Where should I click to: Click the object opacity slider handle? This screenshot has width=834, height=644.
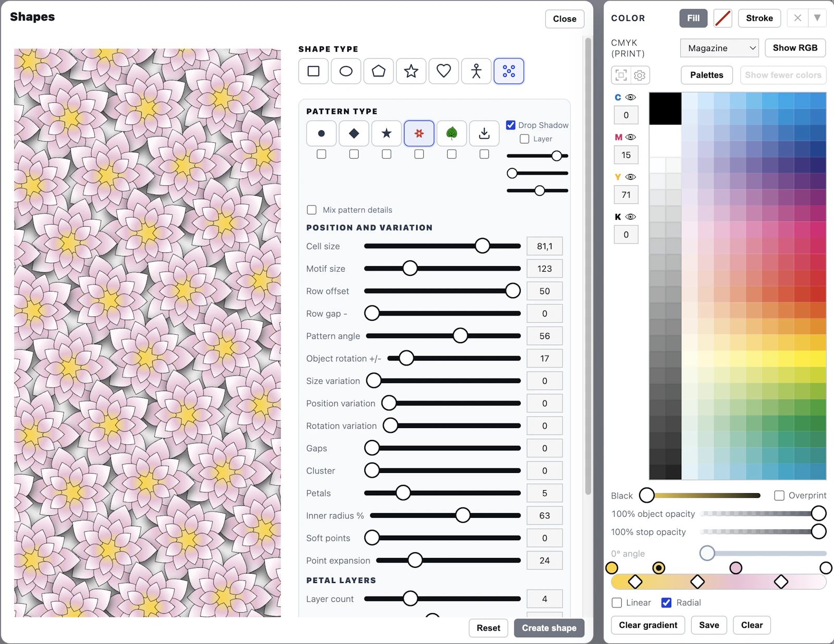(819, 514)
